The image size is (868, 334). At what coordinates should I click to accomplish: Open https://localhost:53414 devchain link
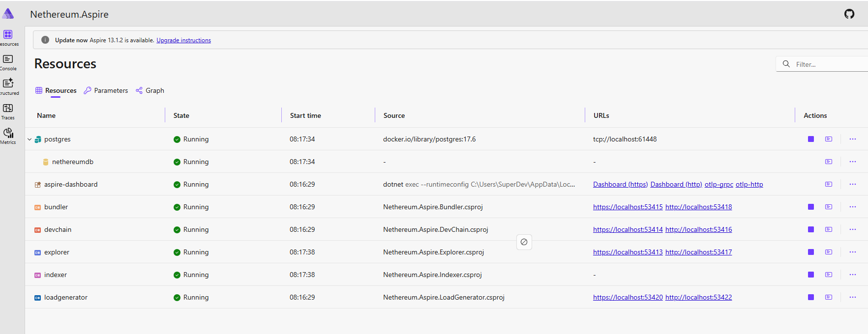(628, 229)
